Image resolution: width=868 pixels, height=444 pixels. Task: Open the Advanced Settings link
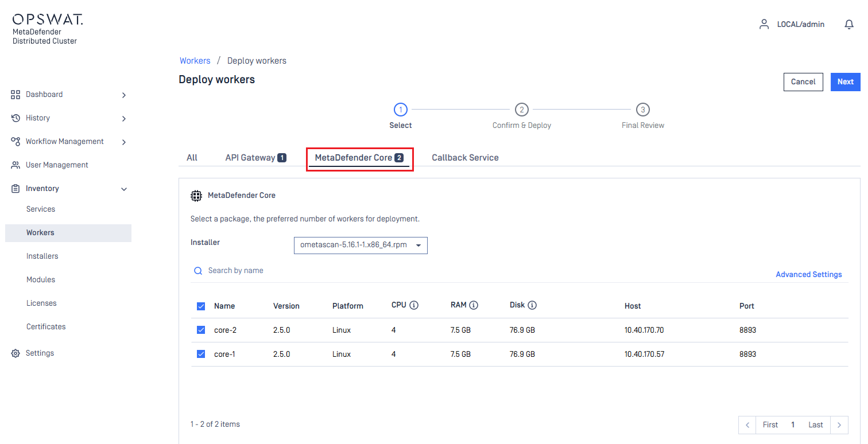pos(808,275)
